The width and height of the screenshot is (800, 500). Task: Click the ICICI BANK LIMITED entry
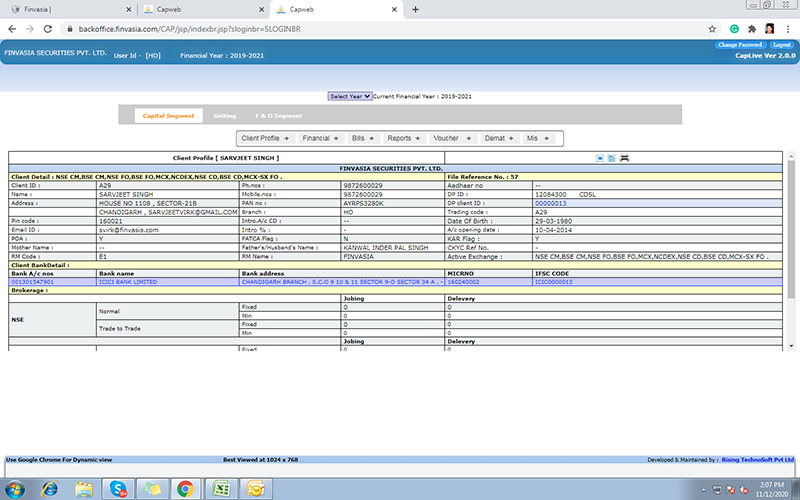128,282
